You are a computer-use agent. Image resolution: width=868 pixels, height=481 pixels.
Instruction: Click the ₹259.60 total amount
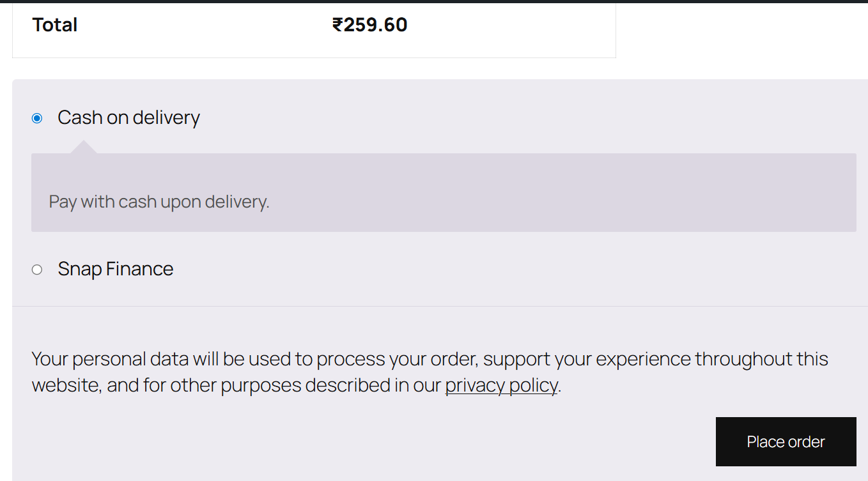pyautogui.click(x=370, y=25)
